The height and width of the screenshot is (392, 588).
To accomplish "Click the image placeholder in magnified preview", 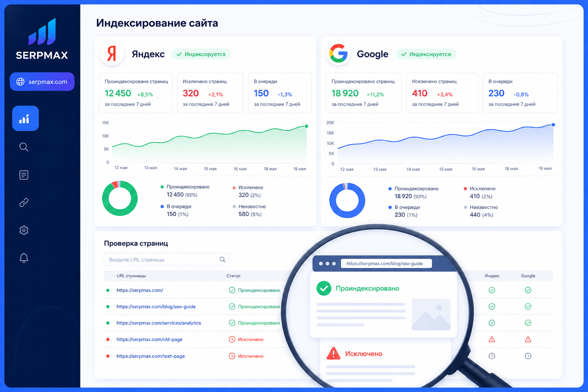I will click(x=431, y=315).
